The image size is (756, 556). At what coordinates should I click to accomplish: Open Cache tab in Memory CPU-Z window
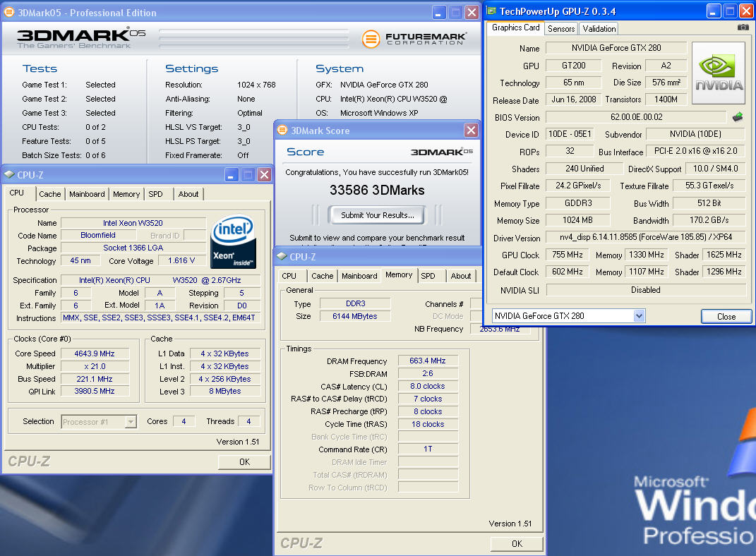[x=322, y=276]
